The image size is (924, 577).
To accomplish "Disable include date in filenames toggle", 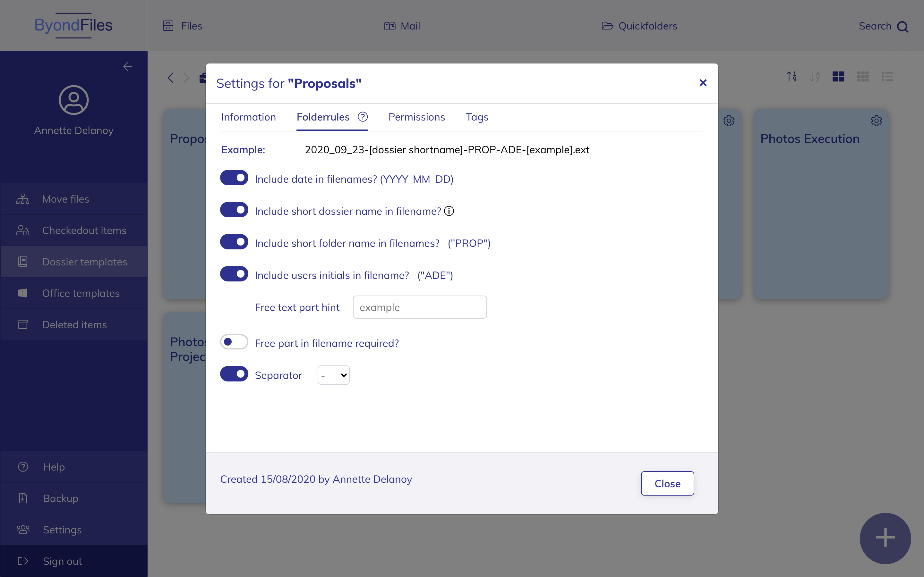I will (234, 178).
